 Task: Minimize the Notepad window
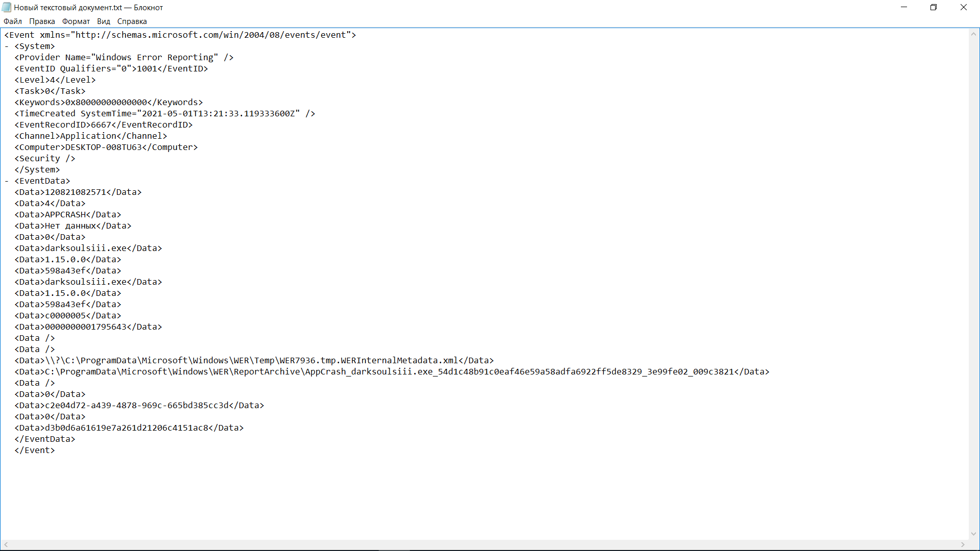tap(904, 7)
